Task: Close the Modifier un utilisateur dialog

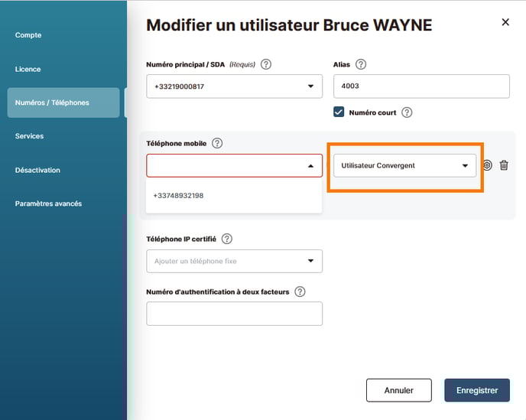Action: pos(505,22)
